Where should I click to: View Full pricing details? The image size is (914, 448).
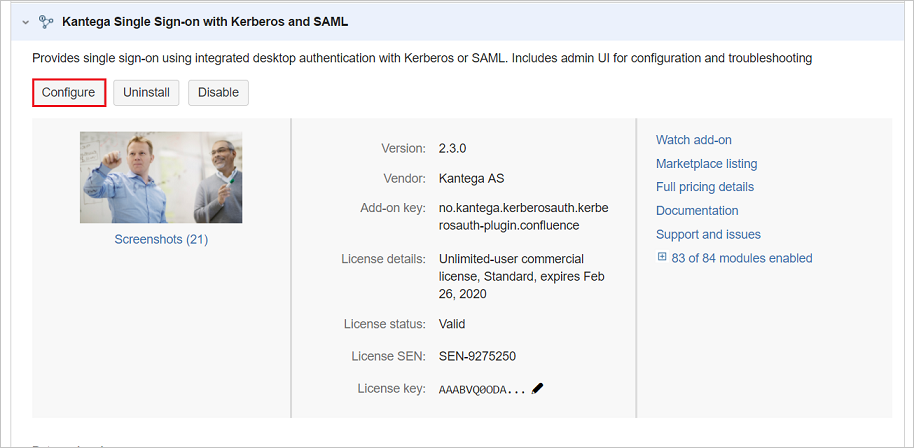pos(705,187)
